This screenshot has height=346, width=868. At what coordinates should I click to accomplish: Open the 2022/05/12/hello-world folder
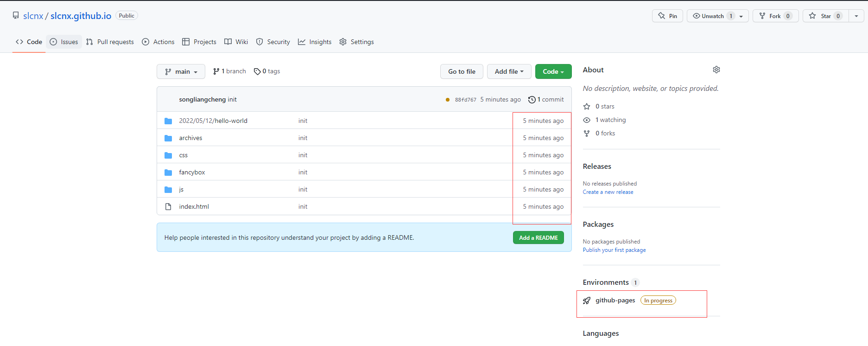213,121
